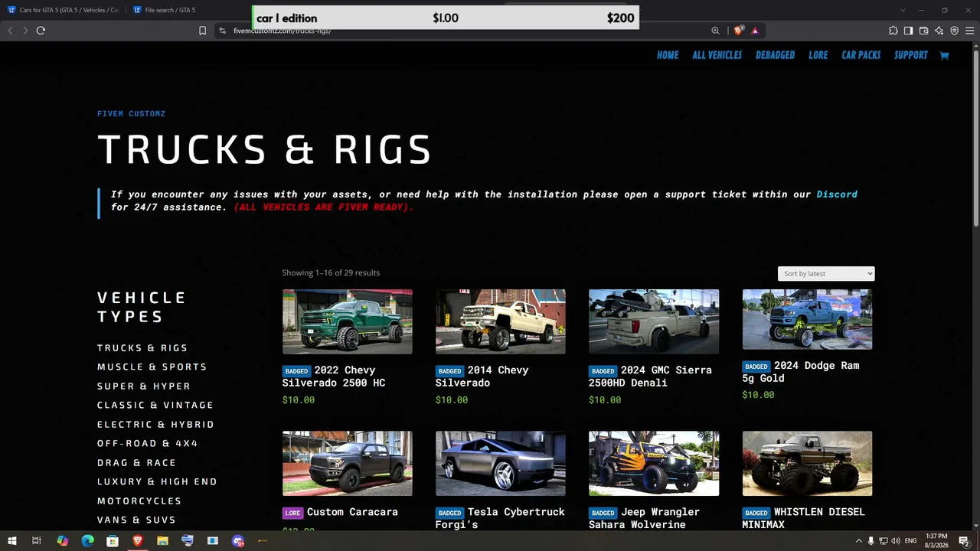Open the Brave Wallet icon
Screen dimensions: 980x551
[924, 31]
